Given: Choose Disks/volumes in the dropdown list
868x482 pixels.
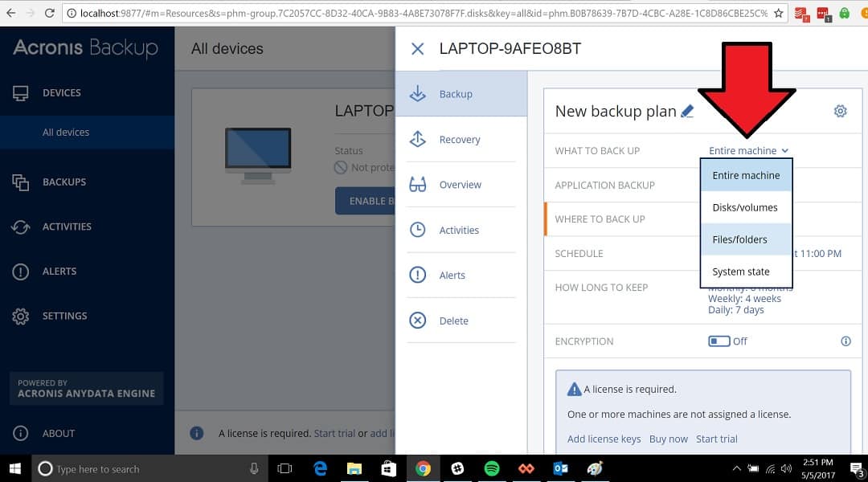Looking at the screenshot, I should click(x=746, y=207).
